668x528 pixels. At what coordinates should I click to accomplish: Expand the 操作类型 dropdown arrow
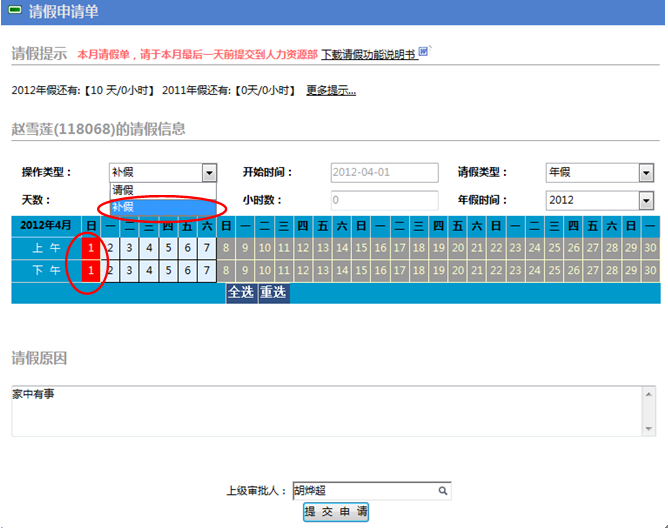click(209, 173)
